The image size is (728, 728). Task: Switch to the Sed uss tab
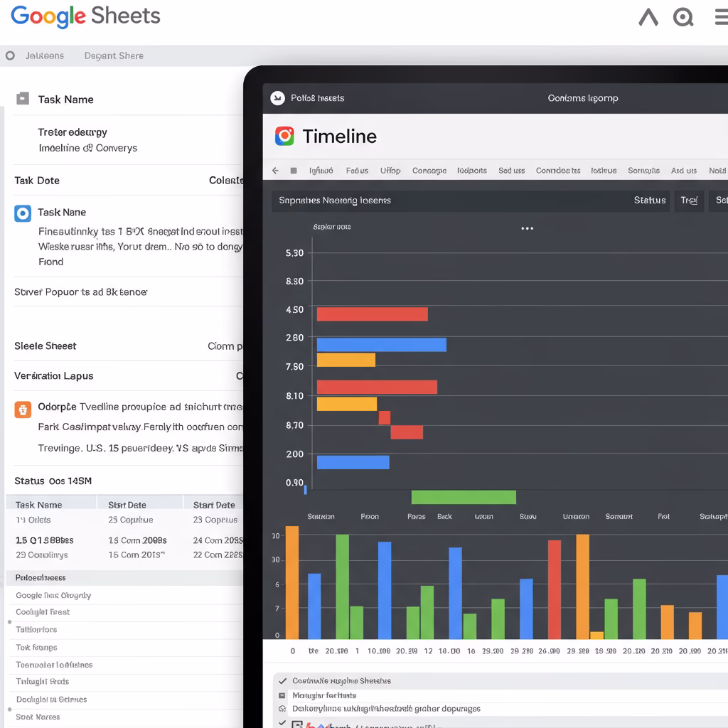click(x=512, y=171)
